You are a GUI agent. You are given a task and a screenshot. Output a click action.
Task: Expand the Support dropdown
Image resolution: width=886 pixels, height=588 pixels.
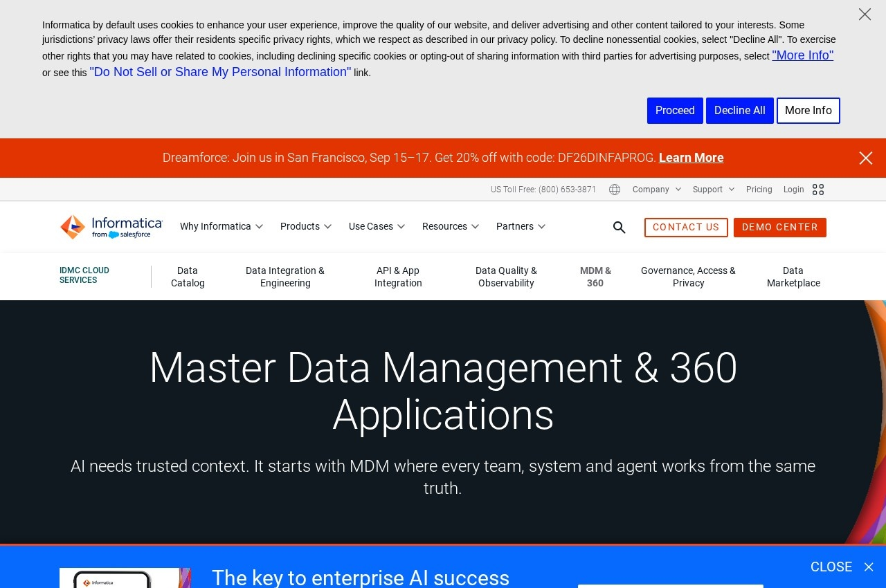click(714, 190)
